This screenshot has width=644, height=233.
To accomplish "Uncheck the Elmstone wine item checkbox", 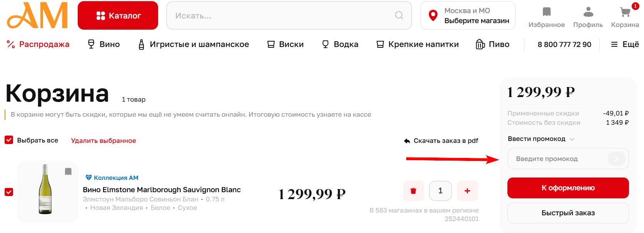I will [9, 192].
